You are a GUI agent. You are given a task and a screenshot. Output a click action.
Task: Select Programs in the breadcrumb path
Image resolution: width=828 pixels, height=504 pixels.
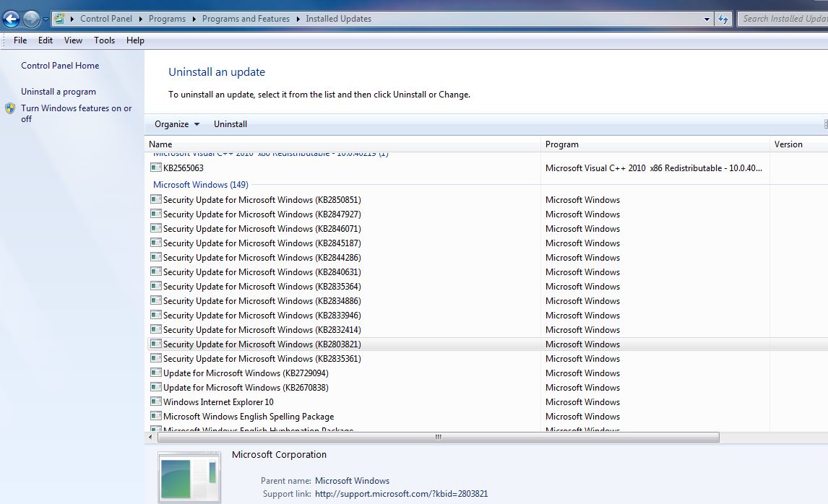pos(167,19)
